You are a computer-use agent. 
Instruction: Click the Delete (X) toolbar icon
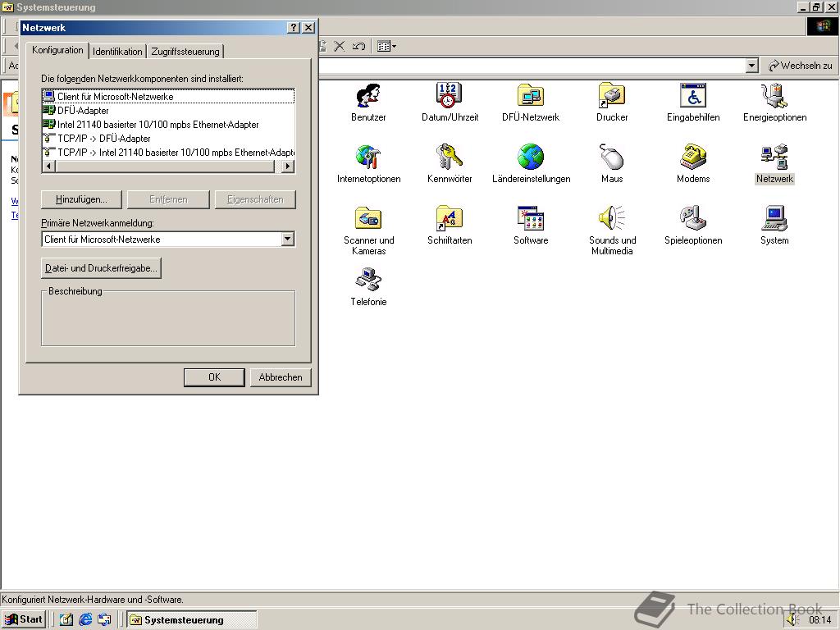339,46
